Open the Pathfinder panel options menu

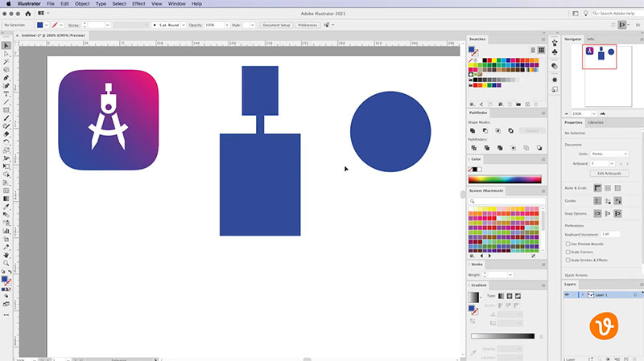[543, 113]
